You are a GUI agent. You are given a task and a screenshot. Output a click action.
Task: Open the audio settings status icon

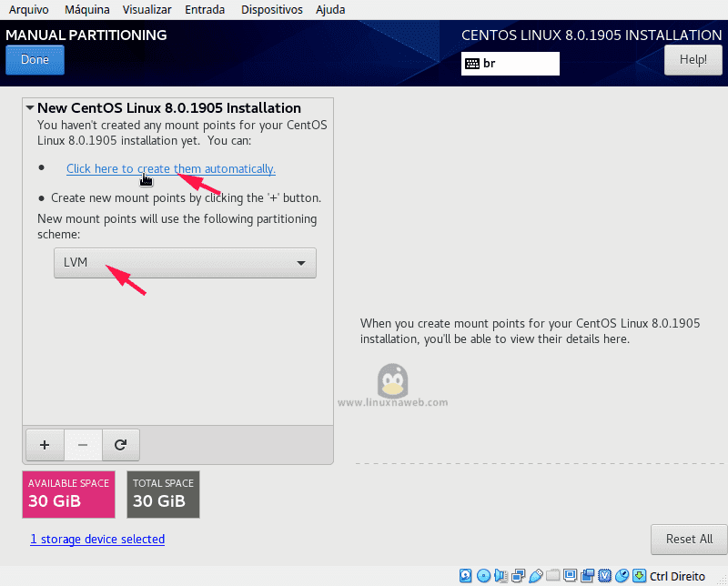pos(501,576)
